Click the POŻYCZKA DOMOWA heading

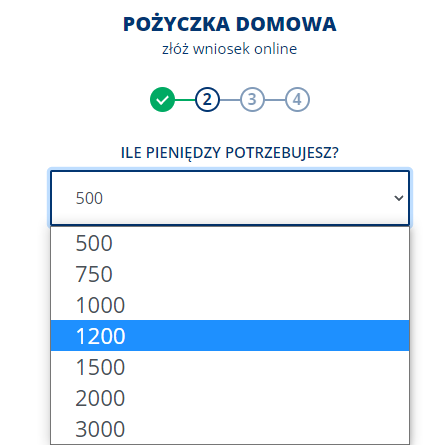[x=230, y=24]
